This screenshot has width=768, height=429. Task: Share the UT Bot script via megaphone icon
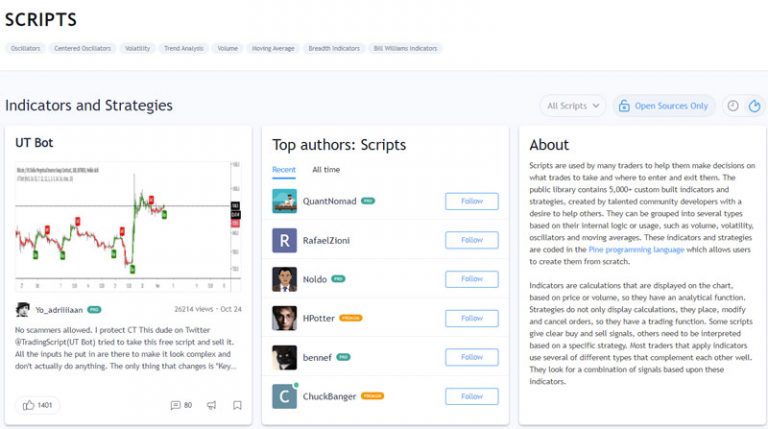coord(212,405)
